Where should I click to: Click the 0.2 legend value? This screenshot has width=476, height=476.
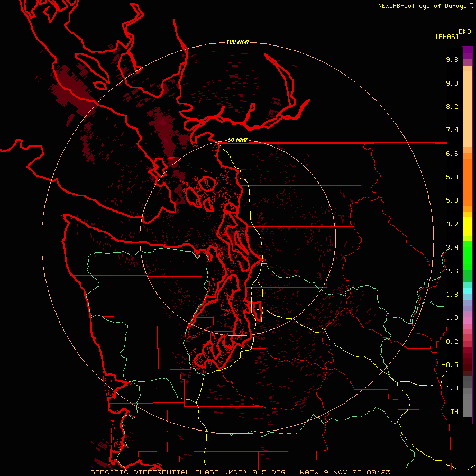coord(452,342)
